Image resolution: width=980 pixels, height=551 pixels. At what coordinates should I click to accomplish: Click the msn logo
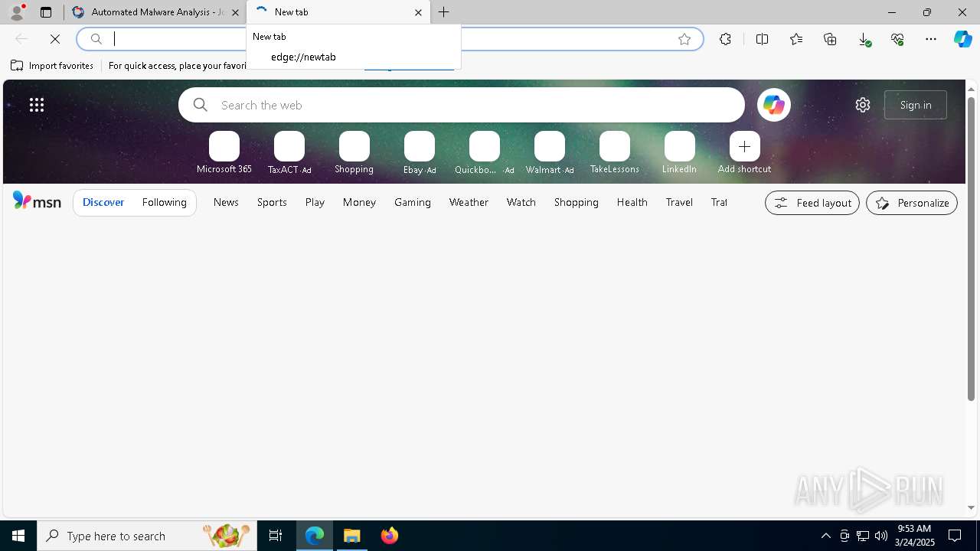pos(37,201)
